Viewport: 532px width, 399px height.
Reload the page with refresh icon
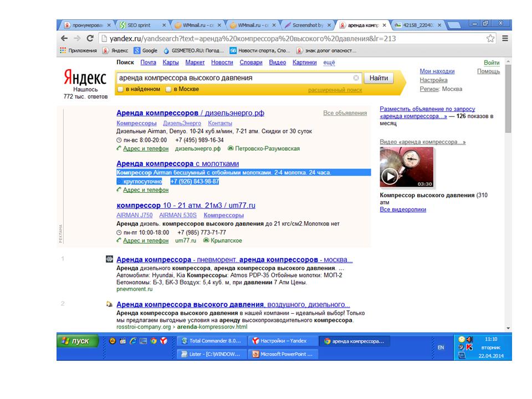tap(90, 38)
